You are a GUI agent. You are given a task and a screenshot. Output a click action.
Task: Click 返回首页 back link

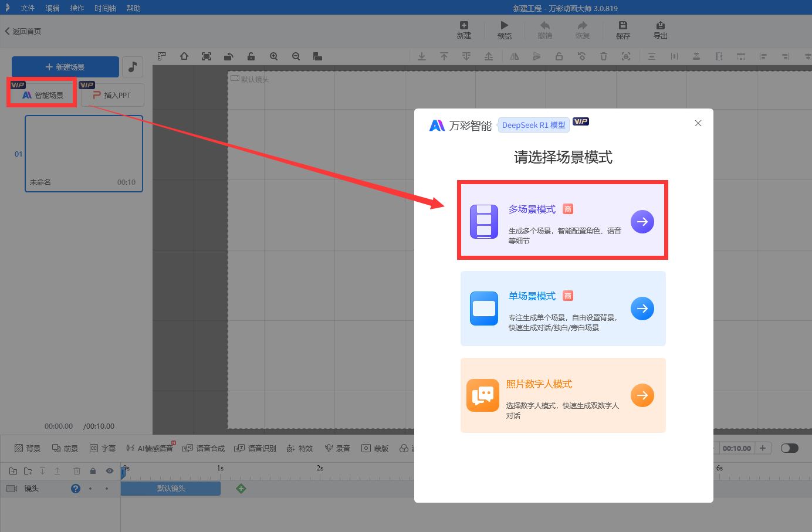(23, 31)
